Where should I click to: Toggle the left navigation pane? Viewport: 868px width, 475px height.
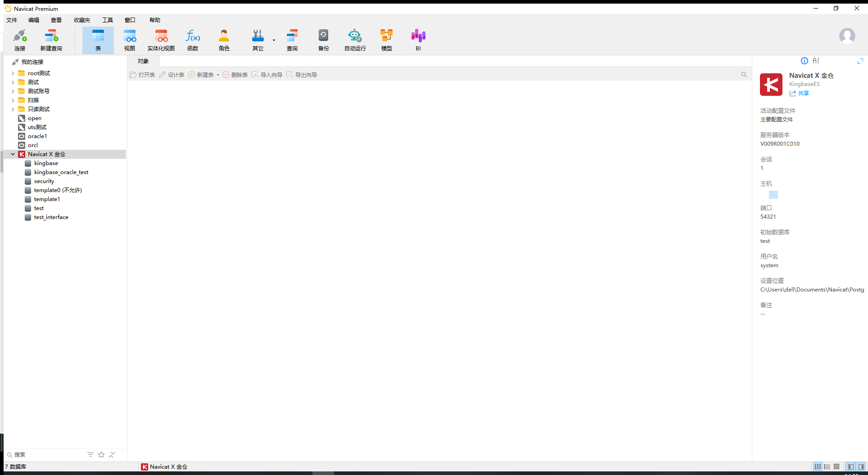[x=851, y=467]
